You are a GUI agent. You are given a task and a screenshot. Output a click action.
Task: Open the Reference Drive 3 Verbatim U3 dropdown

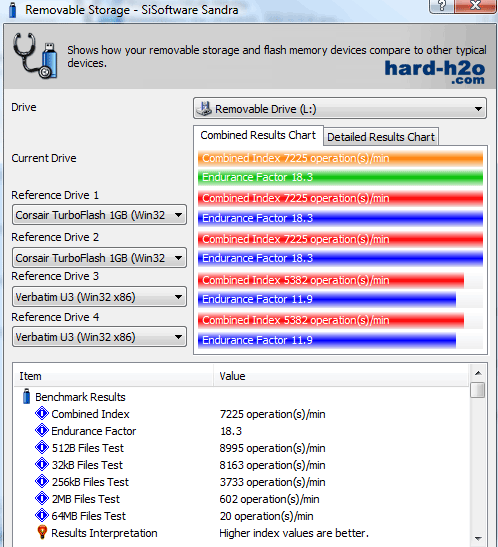[99, 297]
